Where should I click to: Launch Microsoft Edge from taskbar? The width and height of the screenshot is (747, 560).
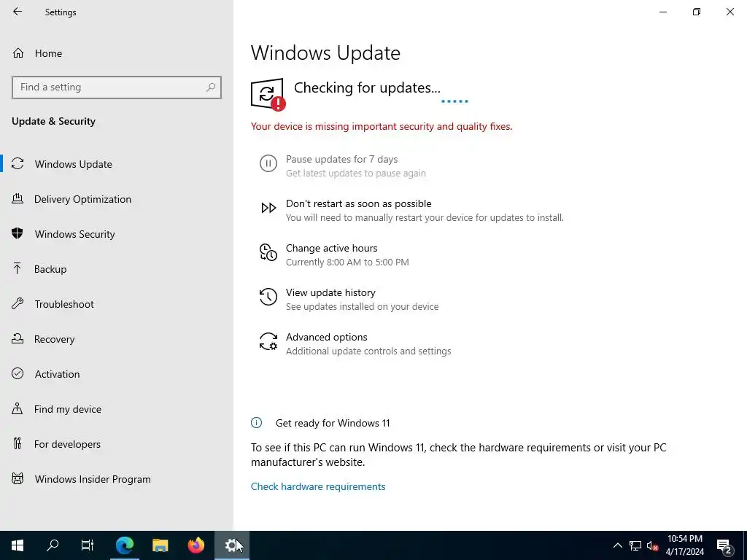(125, 545)
